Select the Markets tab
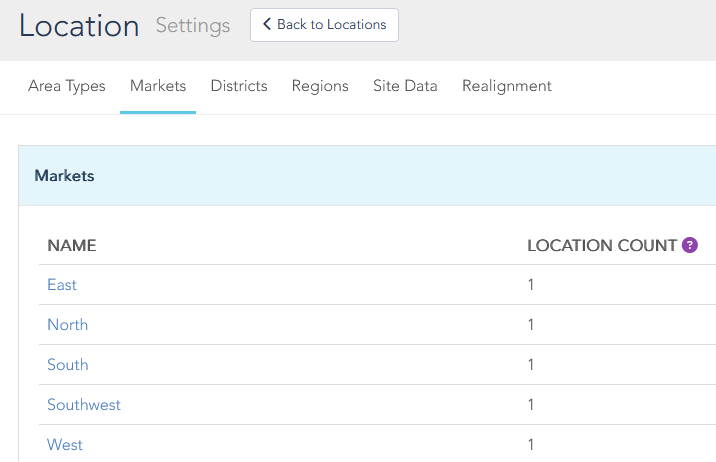This screenshot has height=462, width=716. [158, 86]
